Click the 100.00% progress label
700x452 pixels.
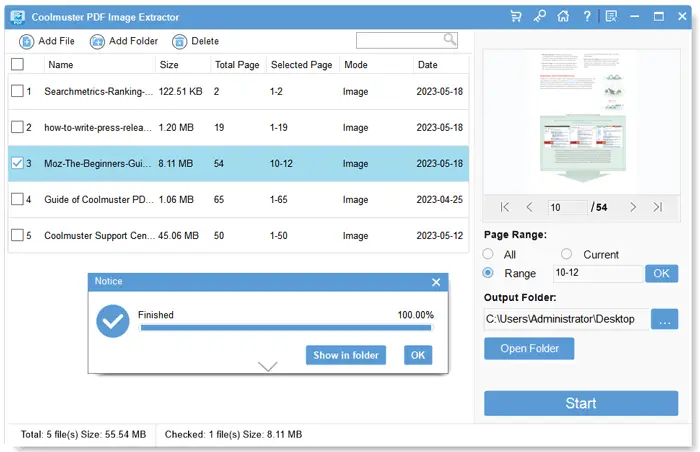coord(416,315)
